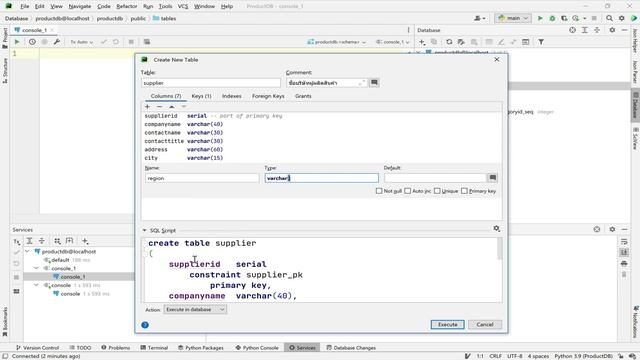Image resolution: width=640 pixels, height=360 pixels.
Task: Check the Unique option
Action: click(437, 191)
